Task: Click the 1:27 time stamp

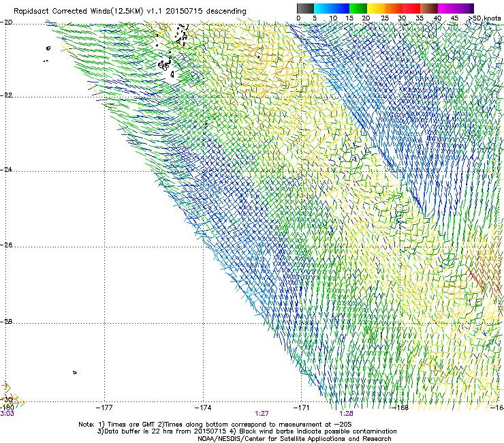Action: [262, 414]
